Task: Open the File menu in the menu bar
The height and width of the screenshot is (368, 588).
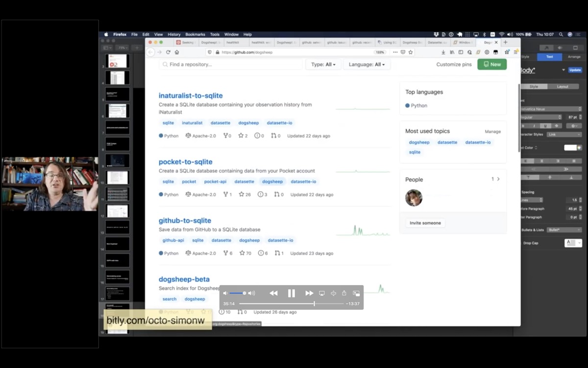Action: (134, 34)
